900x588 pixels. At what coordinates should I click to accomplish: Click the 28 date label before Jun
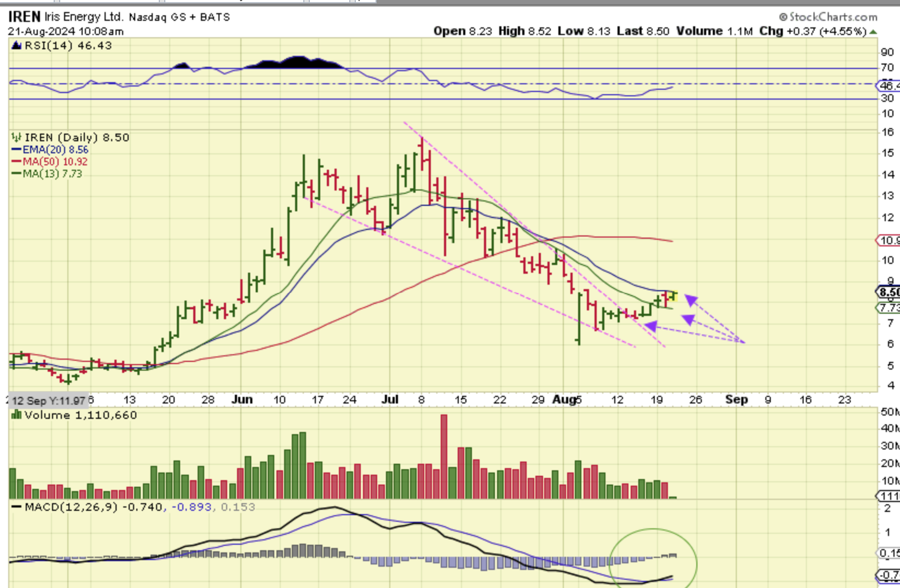click(x=208, y=400)
